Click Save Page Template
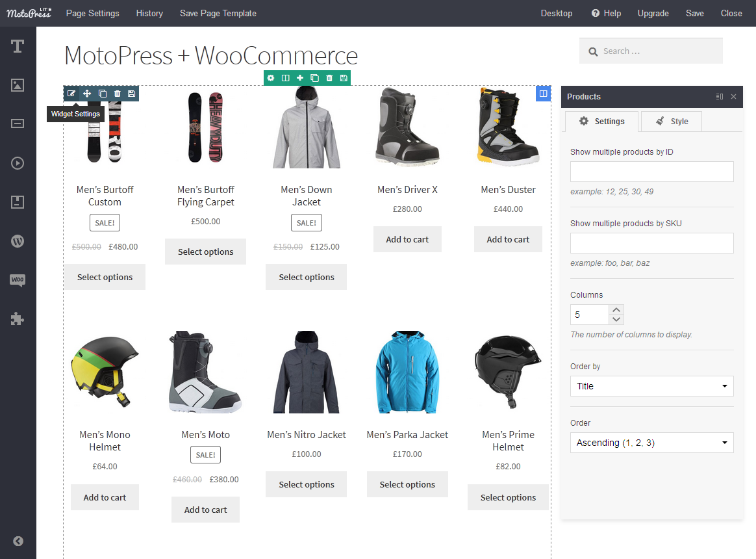The width and height of the screenshot is (756, 559). [218, 13]
